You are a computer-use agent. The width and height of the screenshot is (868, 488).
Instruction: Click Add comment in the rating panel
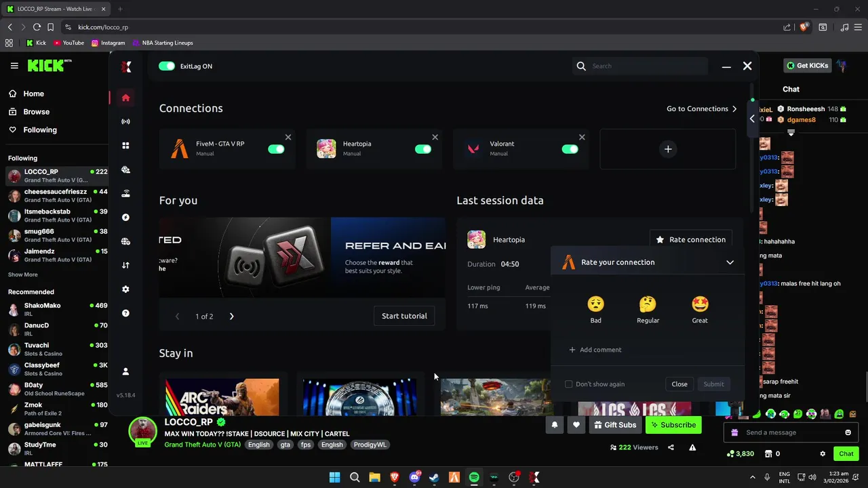595,350
